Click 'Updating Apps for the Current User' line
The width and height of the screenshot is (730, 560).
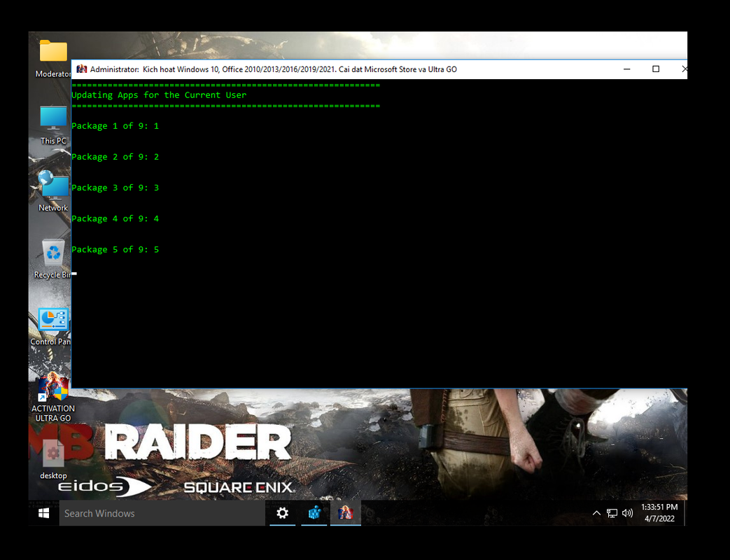coord(159,95)
